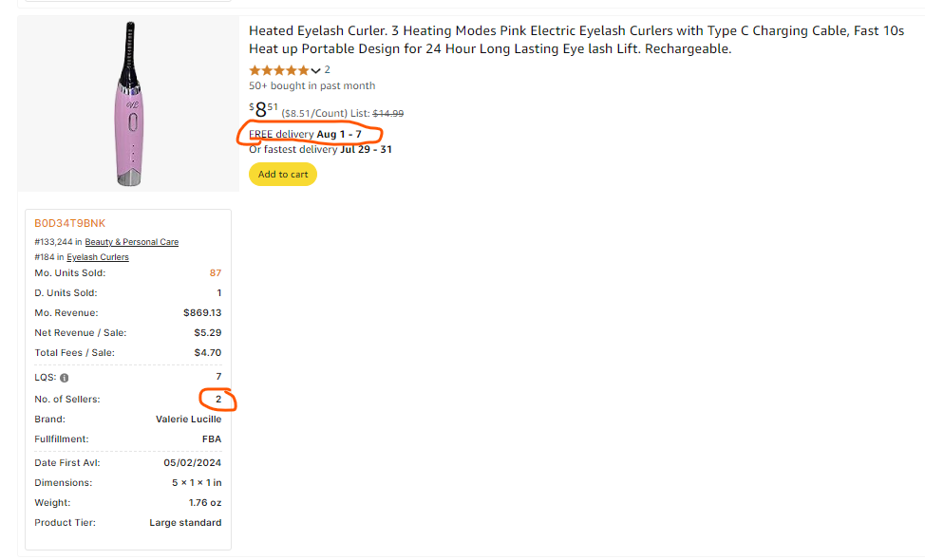
Task: Click the Valerie Lucille brand name
Action: click(x=188, y=420)
